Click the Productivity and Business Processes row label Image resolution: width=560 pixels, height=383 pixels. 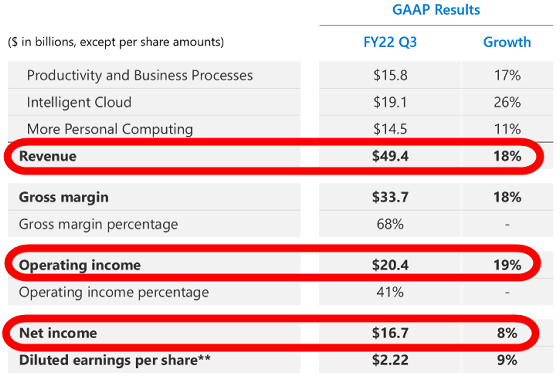tap(140, 75)
